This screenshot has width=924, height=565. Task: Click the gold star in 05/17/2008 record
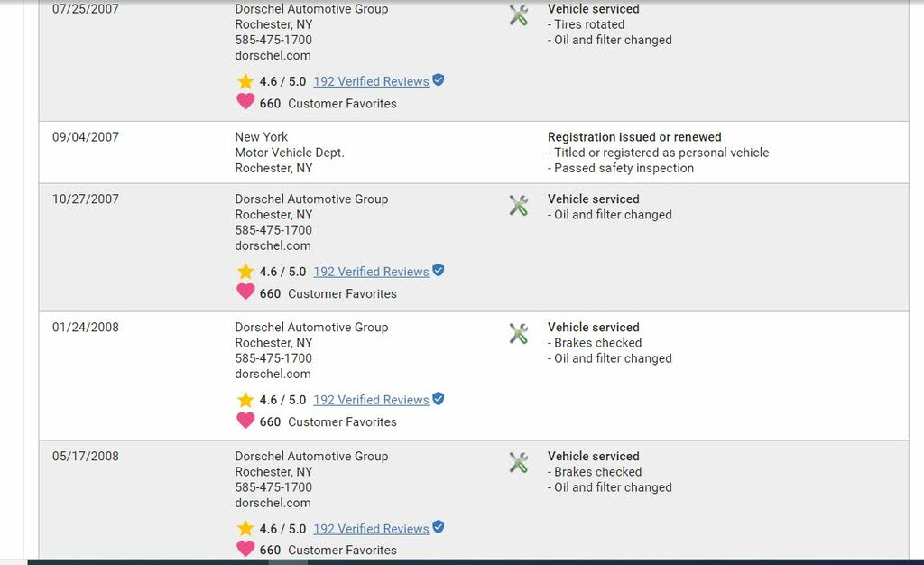245,528
